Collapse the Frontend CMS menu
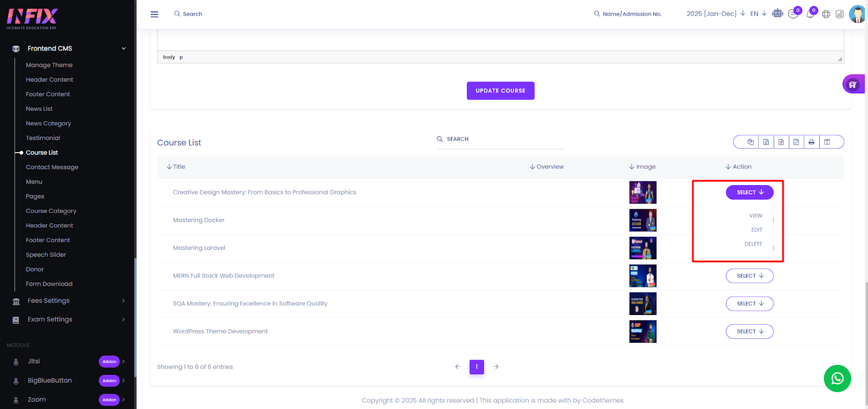The width and height of the screenshot is (868, 409). [124, 48]
